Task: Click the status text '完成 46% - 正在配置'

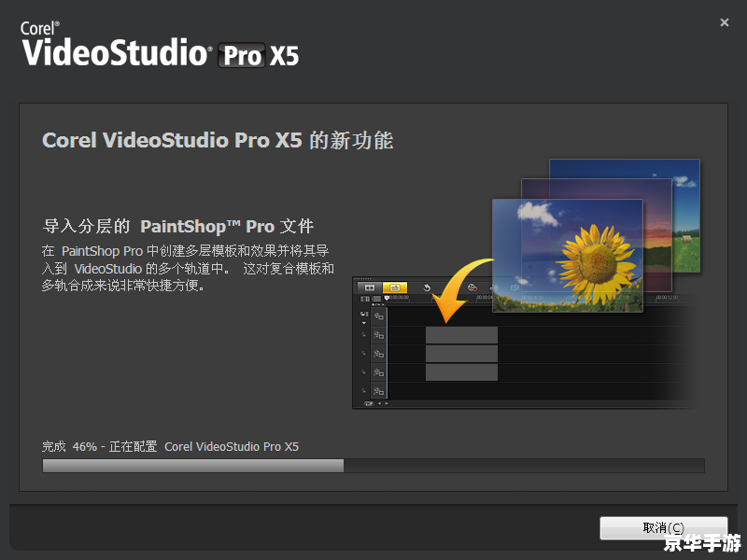Action: tap(99, 447)
